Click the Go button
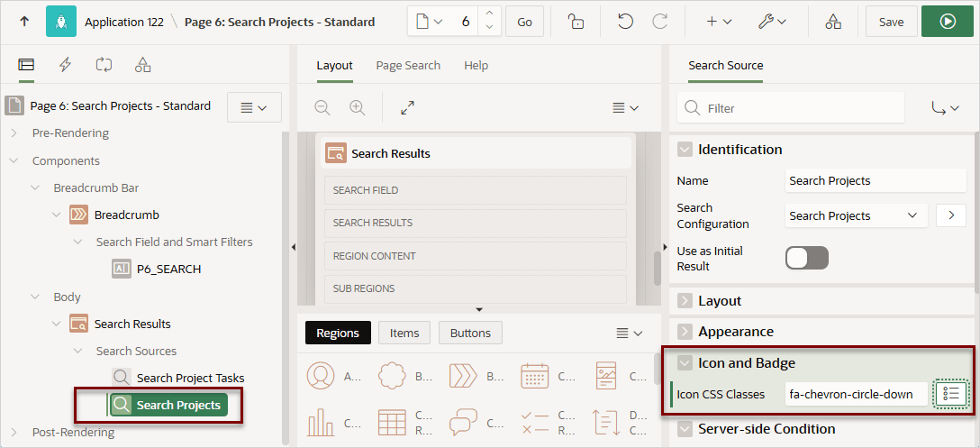 (524, 22)
